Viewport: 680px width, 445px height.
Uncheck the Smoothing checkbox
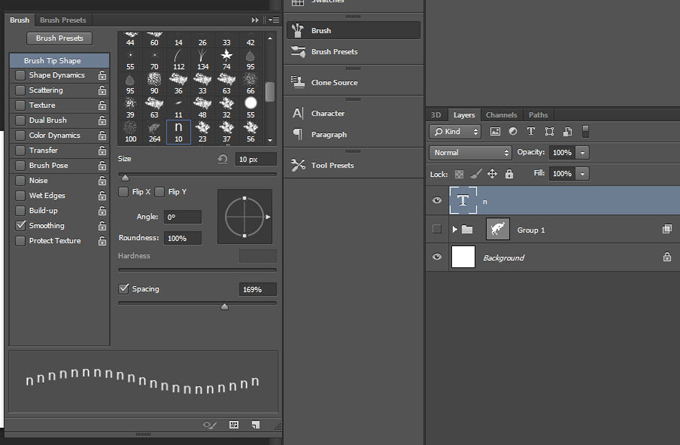tap(20, 226)
